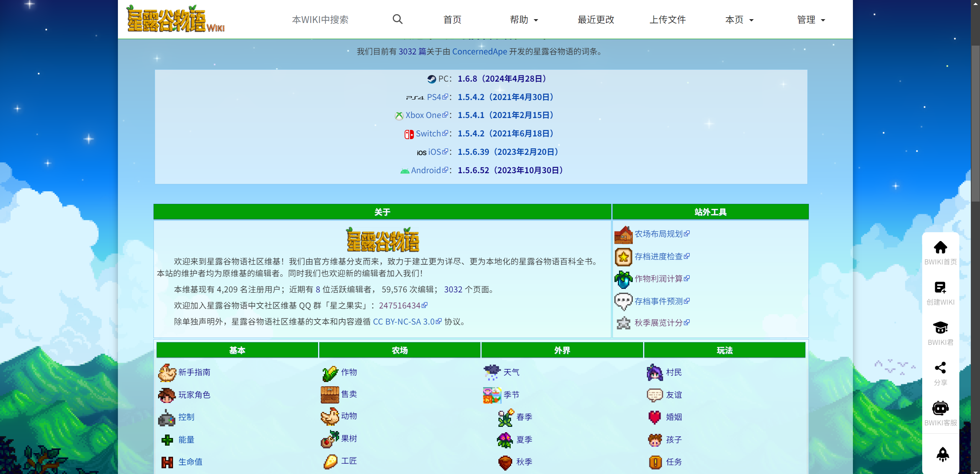Open the 秋季 season link
The image size is (980, 474).
[x=524, y=462]
